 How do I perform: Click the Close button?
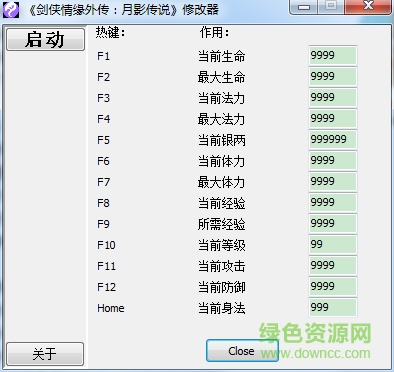click(x=242, y=351)
